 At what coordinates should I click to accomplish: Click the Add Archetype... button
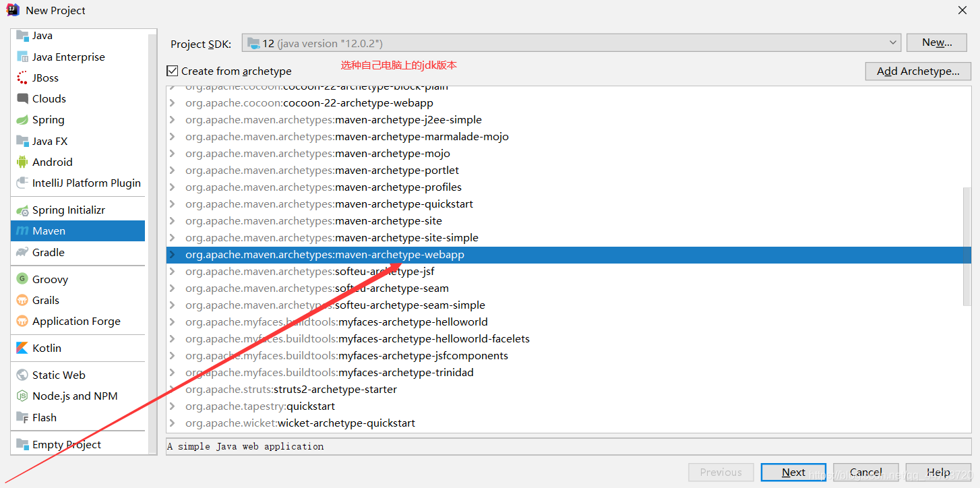(918, 71)
